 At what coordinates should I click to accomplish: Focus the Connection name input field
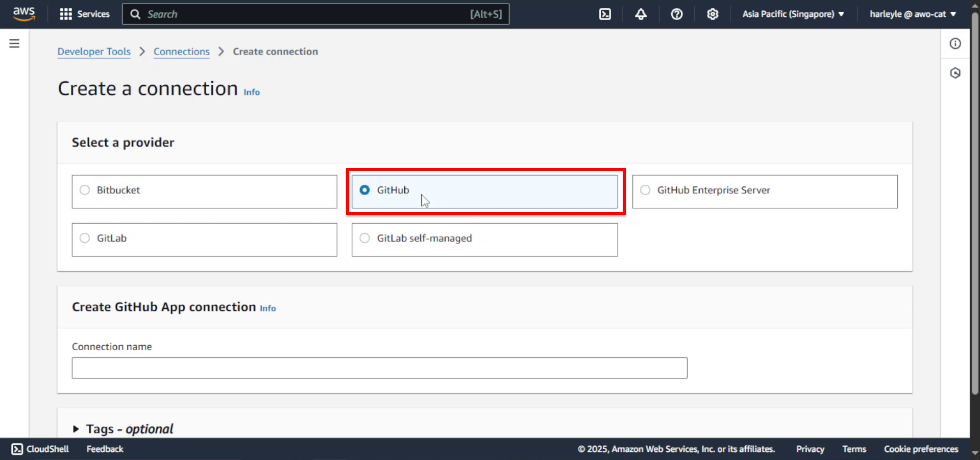[x=379, y=368]
